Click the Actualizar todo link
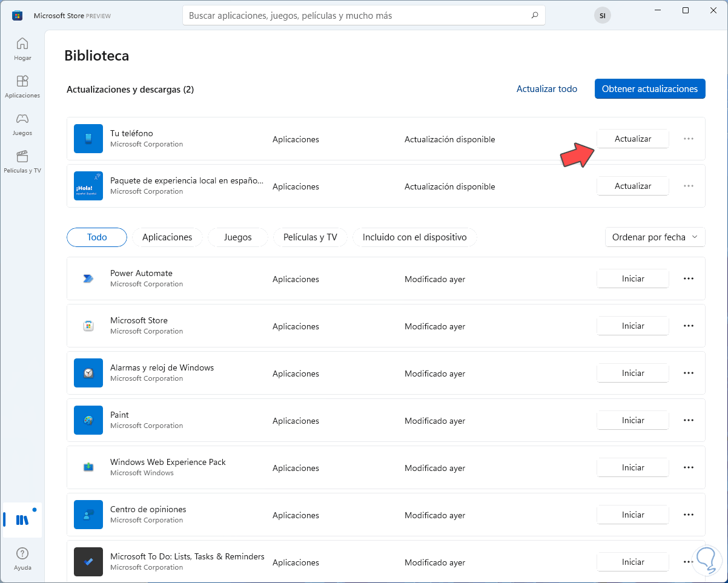728x583 pixels. (x=546, y=89)
